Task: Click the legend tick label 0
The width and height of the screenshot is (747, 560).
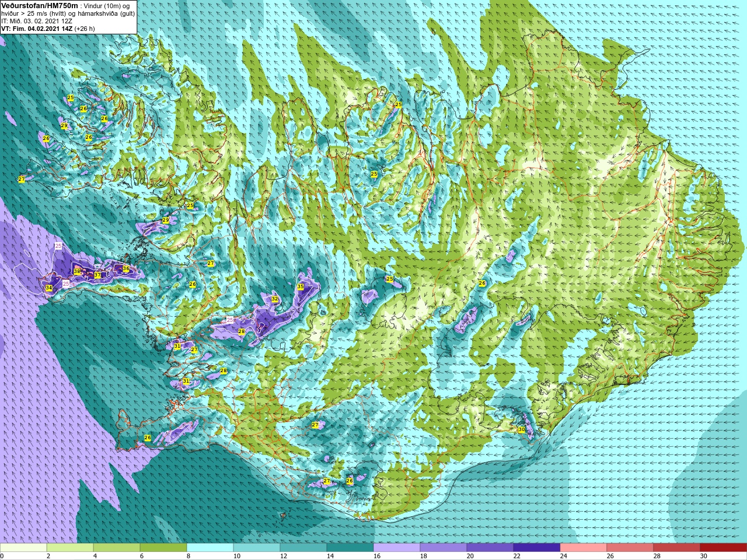Action: [x=2, y=556]
